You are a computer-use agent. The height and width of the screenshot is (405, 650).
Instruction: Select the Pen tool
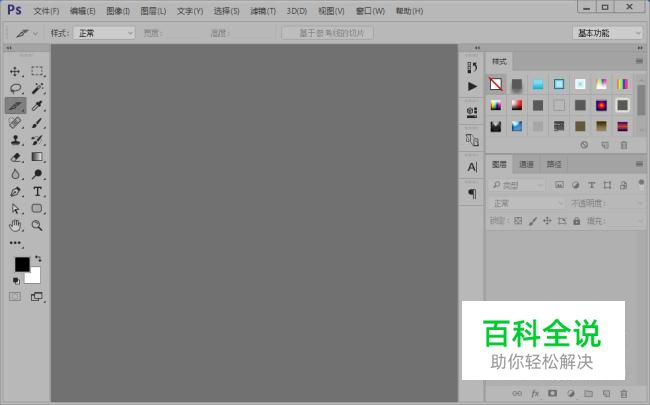16,192
